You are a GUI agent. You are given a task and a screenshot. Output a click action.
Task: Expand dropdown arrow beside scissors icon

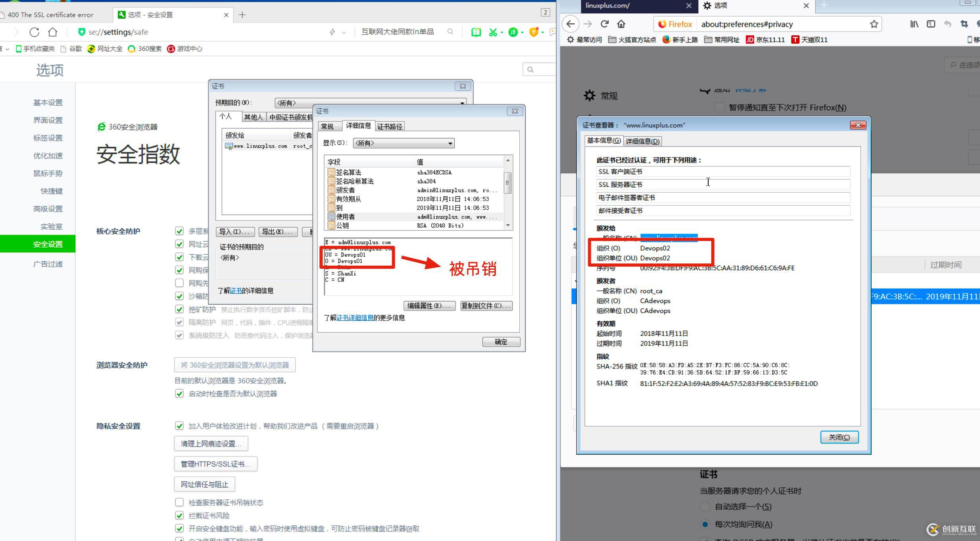pyautogui.click(x=502, y=33)
